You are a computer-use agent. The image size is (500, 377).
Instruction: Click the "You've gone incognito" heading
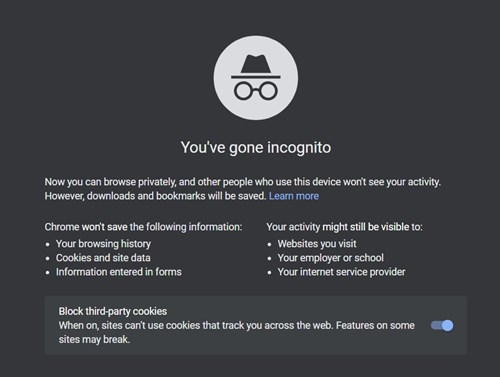256,147
